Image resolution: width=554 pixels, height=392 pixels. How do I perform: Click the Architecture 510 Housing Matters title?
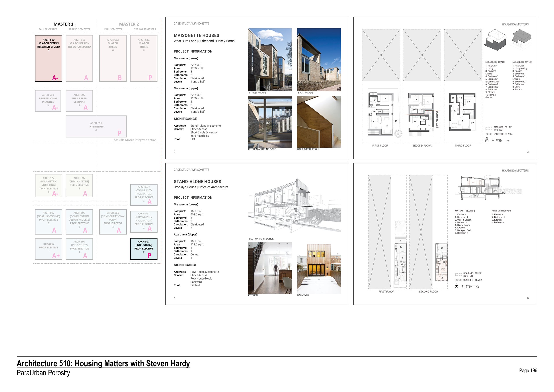click(x=103, y=364)
